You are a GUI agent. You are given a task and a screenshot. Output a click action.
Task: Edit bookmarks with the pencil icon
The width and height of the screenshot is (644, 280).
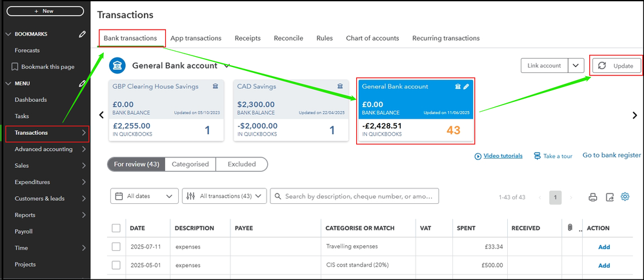82,34
